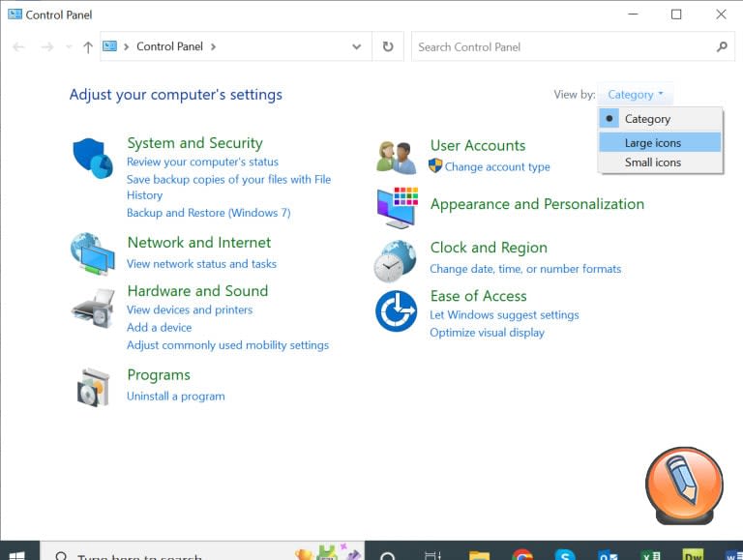Click Change account type
This screenshot has width=743, height=560.
pos(497,166)
